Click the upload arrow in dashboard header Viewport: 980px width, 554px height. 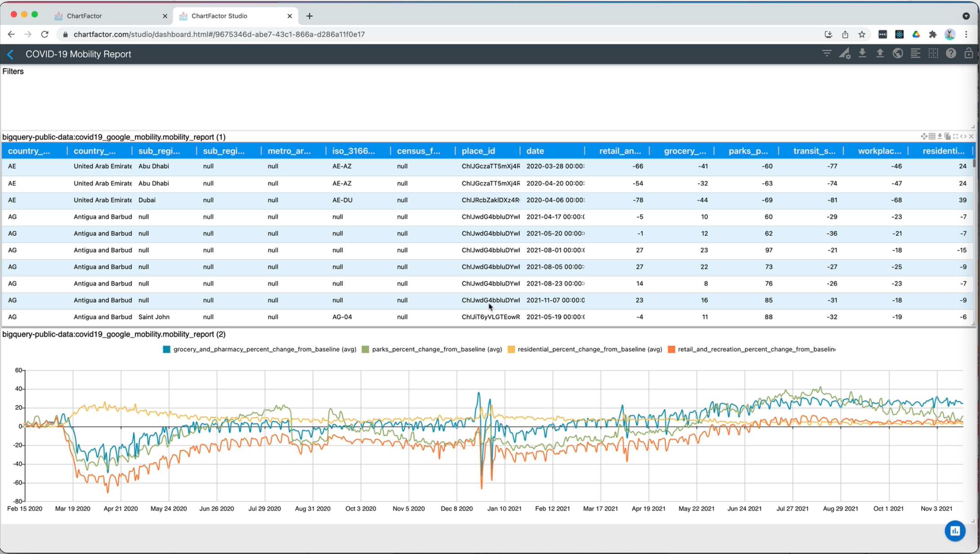pyautogui.click(x=880, y=54)
